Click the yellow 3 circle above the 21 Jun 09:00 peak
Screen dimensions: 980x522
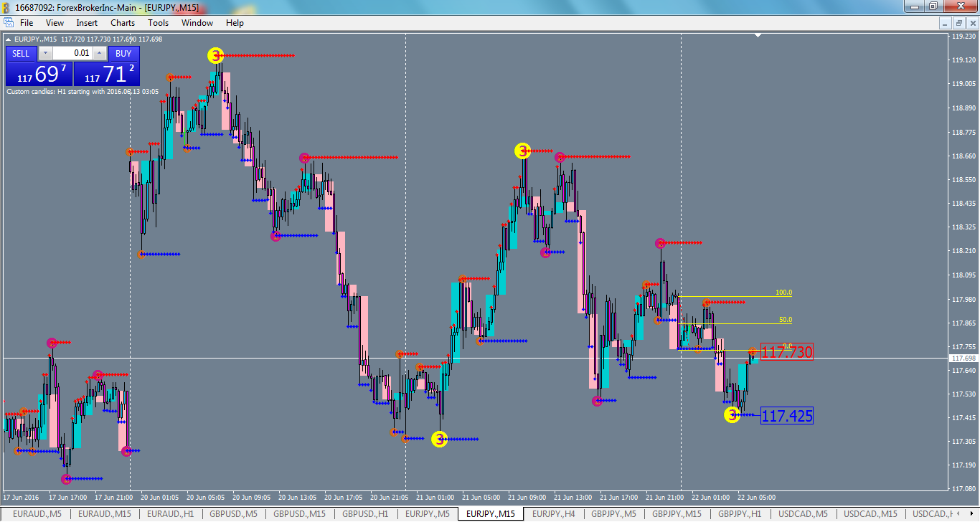[522, 151]
